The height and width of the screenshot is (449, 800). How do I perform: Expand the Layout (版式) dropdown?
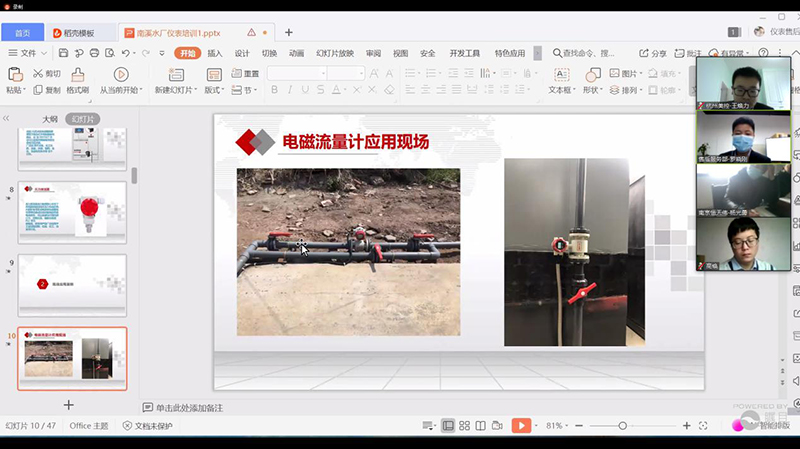coord(214,90)
